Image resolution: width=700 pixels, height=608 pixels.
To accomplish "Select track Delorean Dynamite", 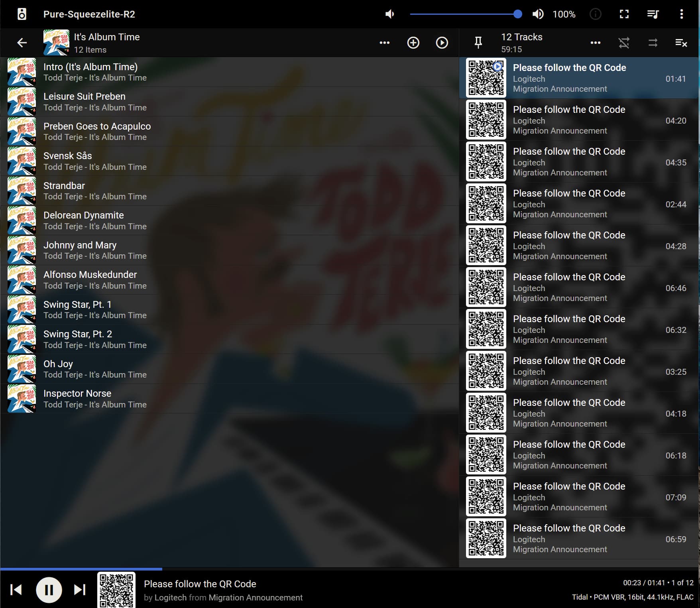I will tap(230, 220).
